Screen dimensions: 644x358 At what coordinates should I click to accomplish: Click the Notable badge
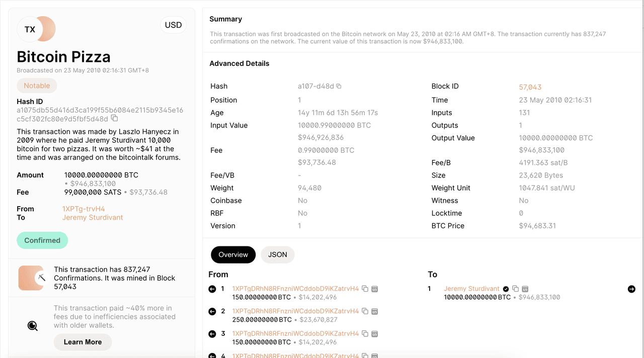point(37,85)
